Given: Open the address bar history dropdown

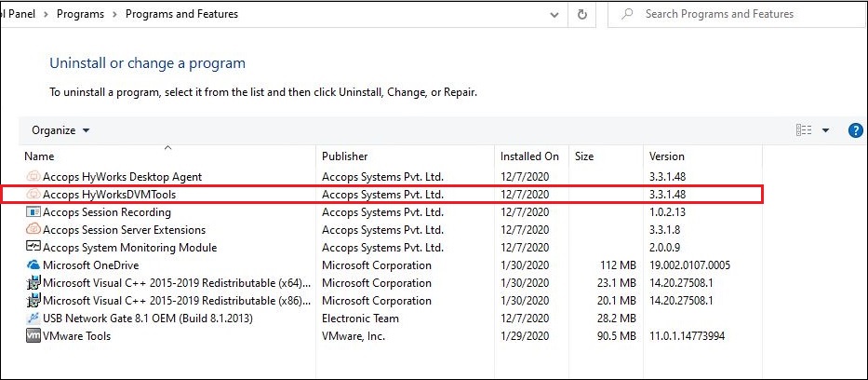Looking at the screenshot, I should point(555,14).
